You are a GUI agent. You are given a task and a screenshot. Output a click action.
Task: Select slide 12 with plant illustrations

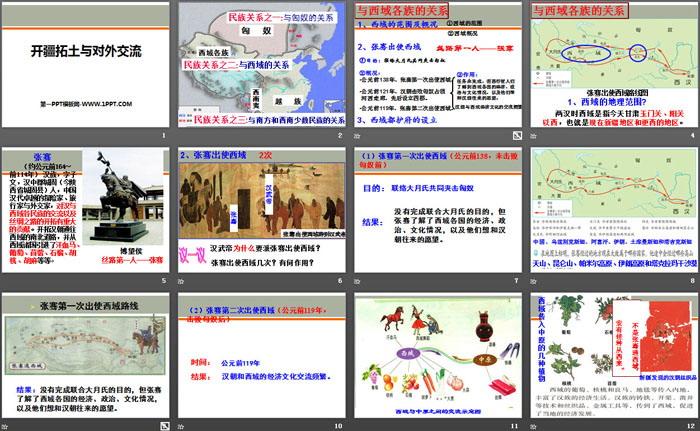click(x=614, y=356)
